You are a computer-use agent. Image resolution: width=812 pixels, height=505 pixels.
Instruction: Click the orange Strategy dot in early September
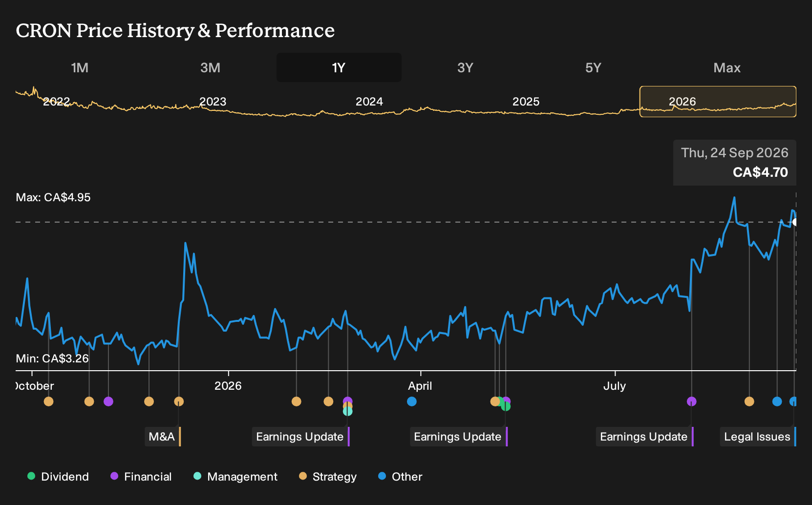(749, 401)
